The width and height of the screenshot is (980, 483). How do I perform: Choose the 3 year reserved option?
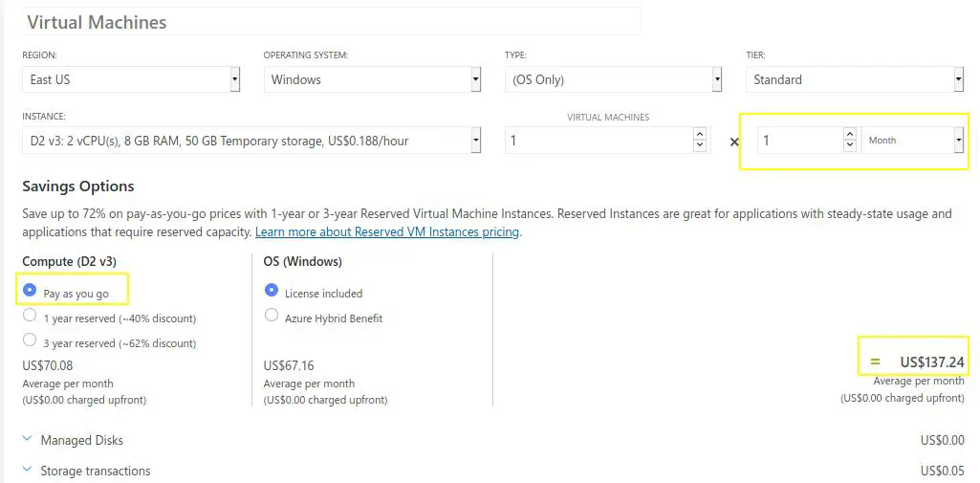tap(30, 340)
